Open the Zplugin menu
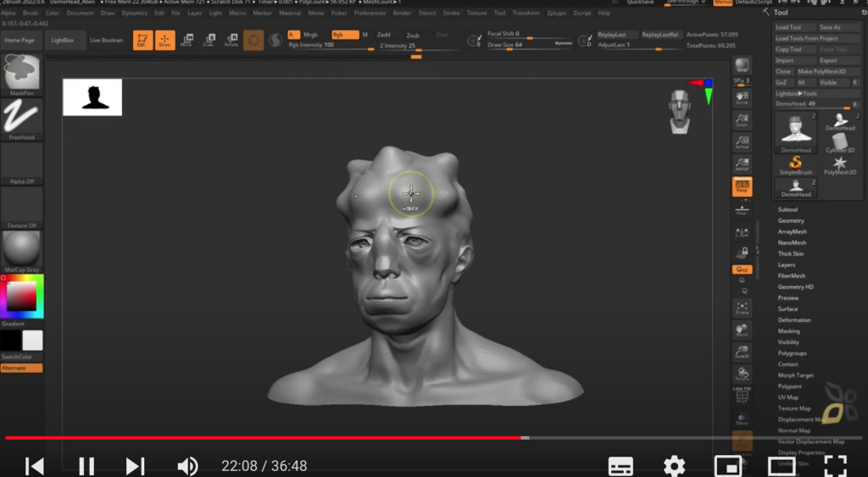The width and height of the screenshot is (868, 477). point(556,13)
